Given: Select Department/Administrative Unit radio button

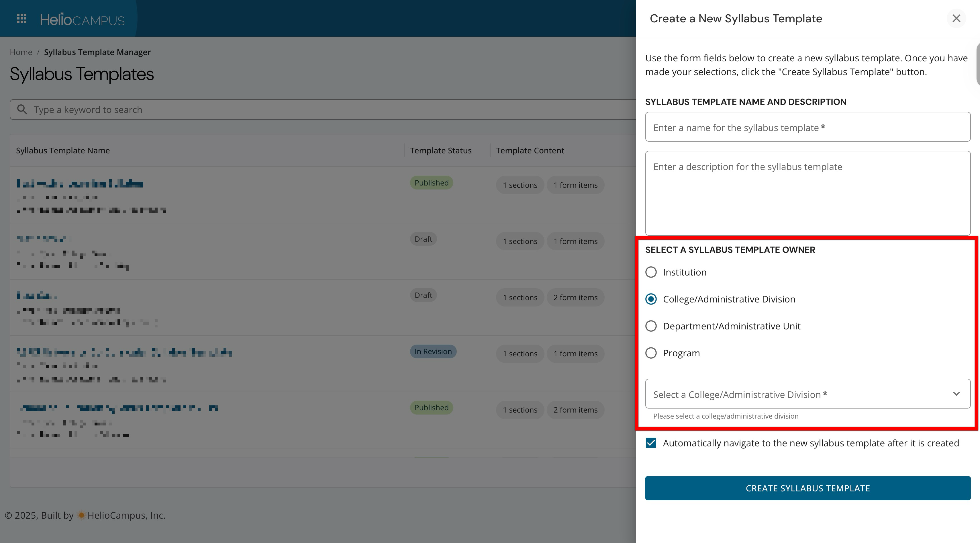Looking at the screenshot, I should [x=651, y=326].
